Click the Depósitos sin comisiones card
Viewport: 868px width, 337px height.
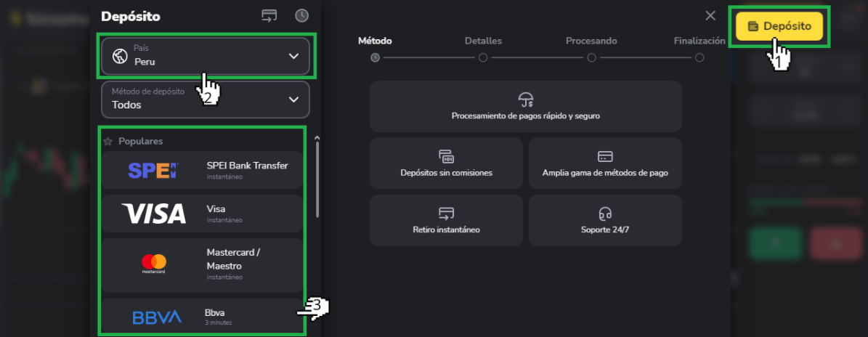[x=446, y=163]
